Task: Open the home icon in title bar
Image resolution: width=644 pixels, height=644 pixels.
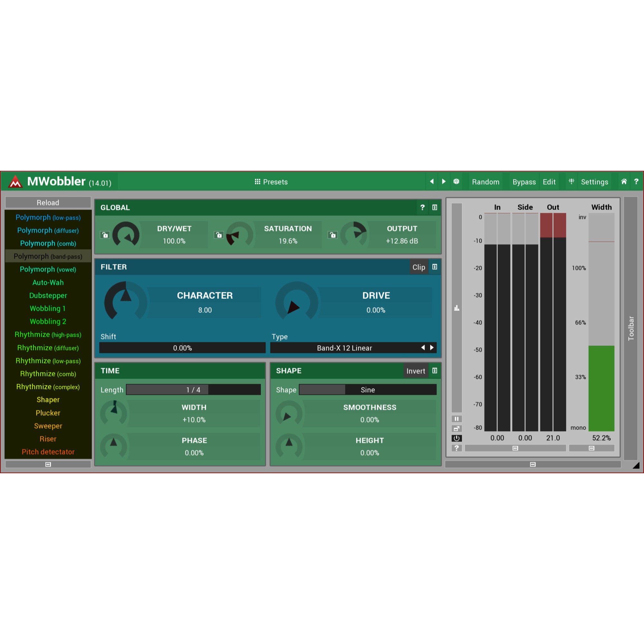Action: click(x=624, y=182)
